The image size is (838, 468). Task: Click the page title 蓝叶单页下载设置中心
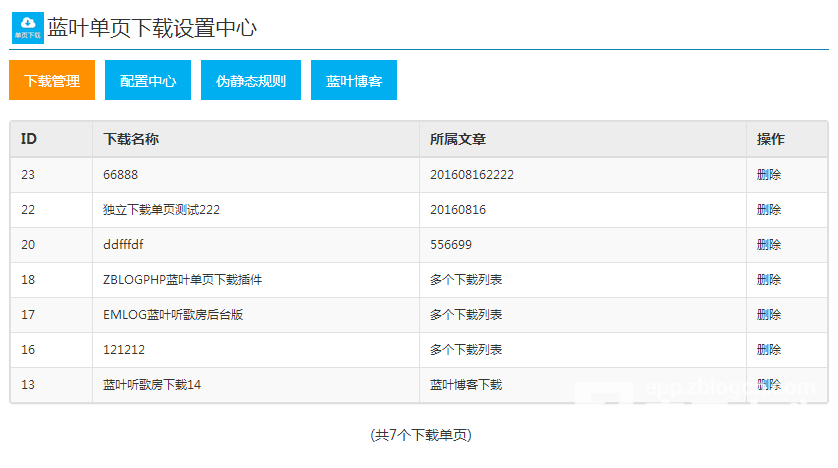(153, 28)
